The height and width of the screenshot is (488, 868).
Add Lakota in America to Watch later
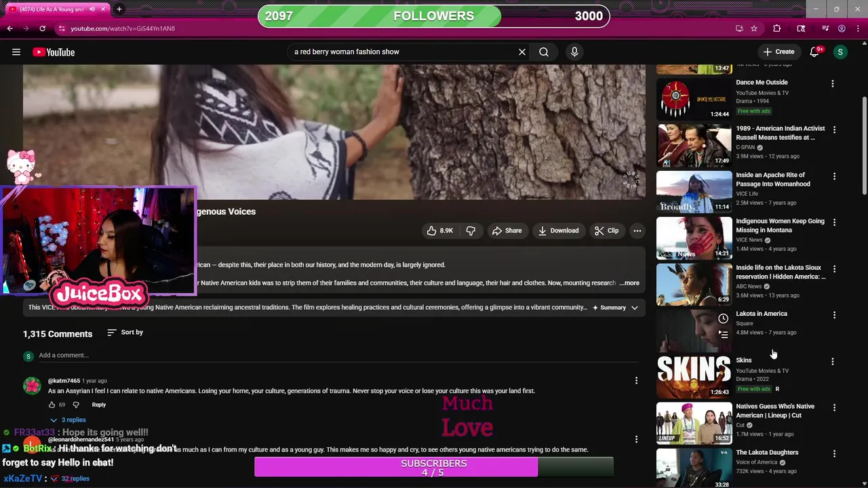(x=723, y=319)
